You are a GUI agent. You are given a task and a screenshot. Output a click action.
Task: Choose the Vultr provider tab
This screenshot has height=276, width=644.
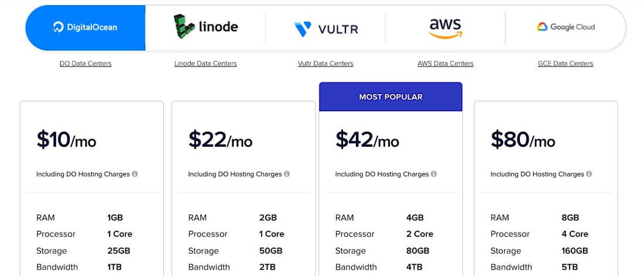(x=326, y=28)
